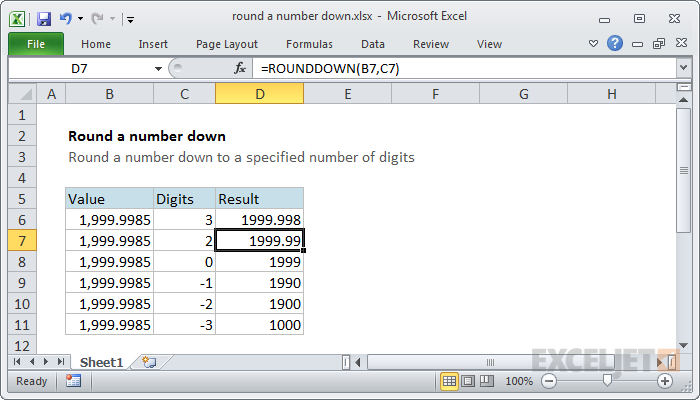The width and height of the screenshot is (700, 400).
Task: Undo the last action
Action: tap(66, 19)
